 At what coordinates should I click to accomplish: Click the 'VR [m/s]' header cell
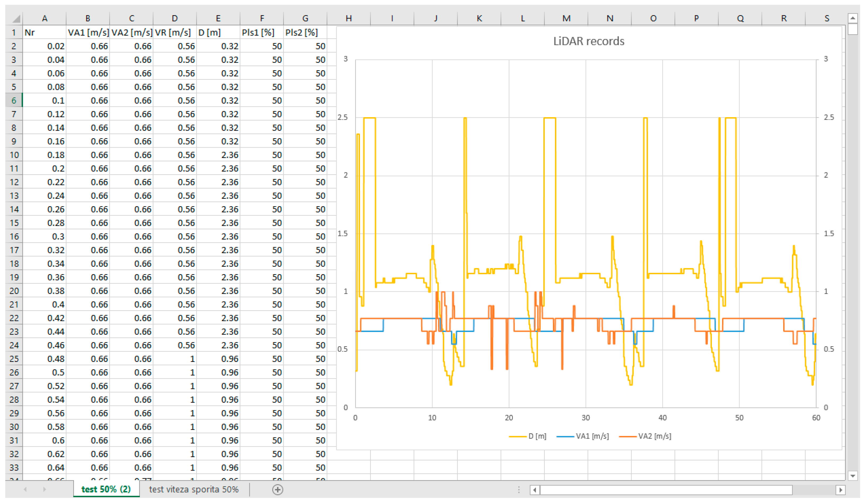pyautogui.click(x=174, y=33)
